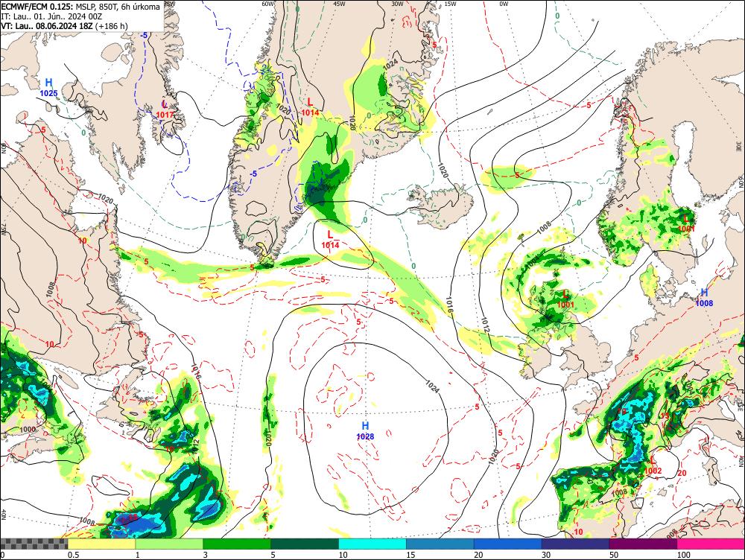This screenshot has width=745, height=560.
Task: Click the '(+186 h)' forecast offset text
Action: 112,25
